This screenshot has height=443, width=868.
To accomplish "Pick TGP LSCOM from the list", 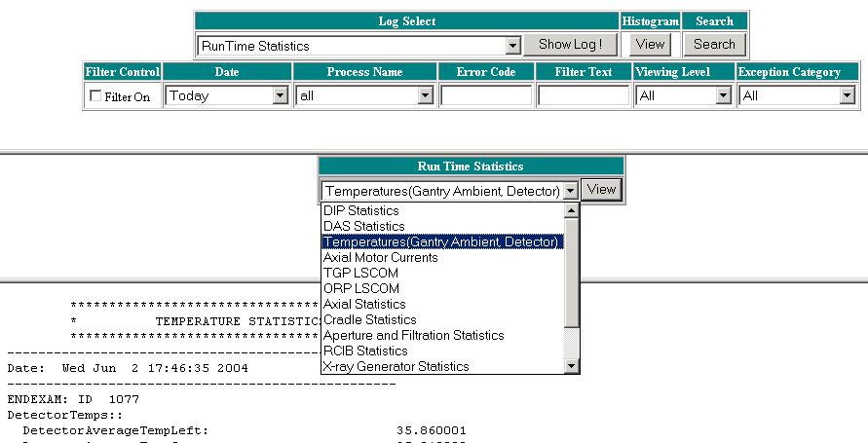I will pyautogui.click(x=360, y=273).
